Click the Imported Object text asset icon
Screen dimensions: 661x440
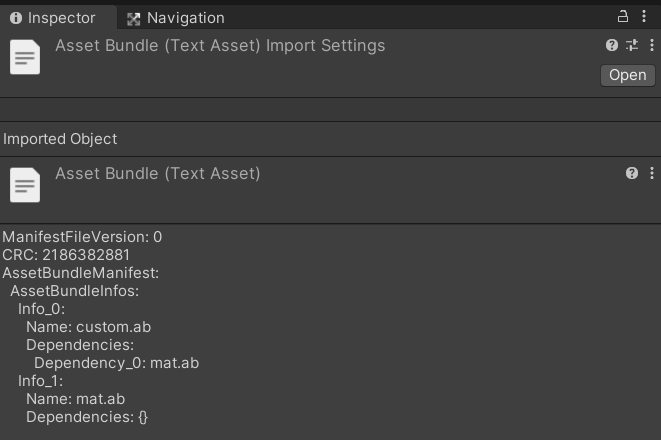pos(25,184)
